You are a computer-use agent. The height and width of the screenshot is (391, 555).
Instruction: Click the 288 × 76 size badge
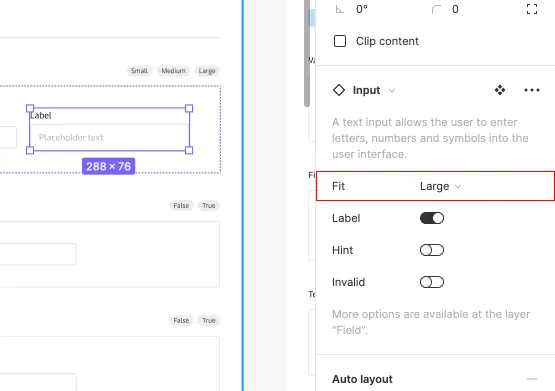point(108,166)
